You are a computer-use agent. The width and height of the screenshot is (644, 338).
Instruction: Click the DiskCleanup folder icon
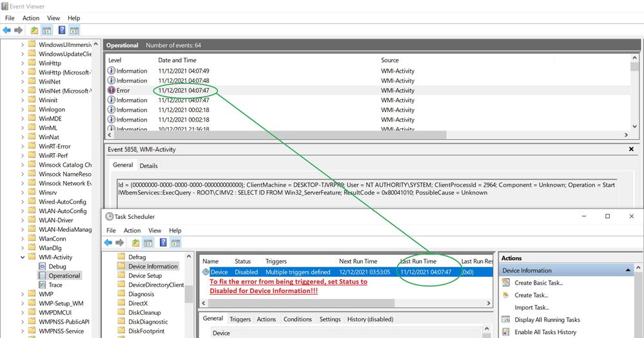[x=121, y=312]
